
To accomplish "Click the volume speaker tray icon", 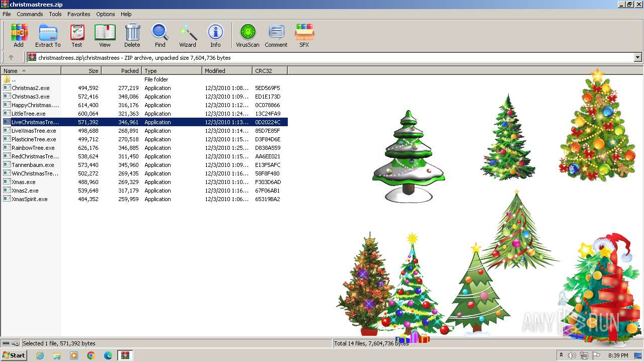I will tap(572, 355).
